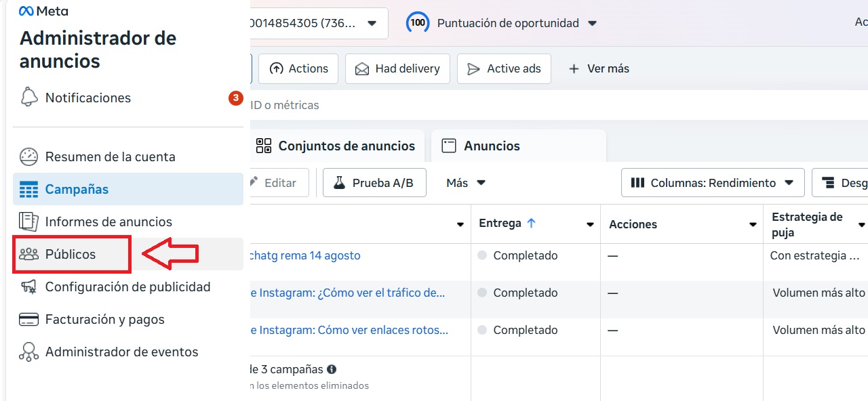Image resolution: width=868 pixels, height=401 pixels.
Task: Switch to Conjuntos de anuncios tab
Action: (x=337, y=146)
